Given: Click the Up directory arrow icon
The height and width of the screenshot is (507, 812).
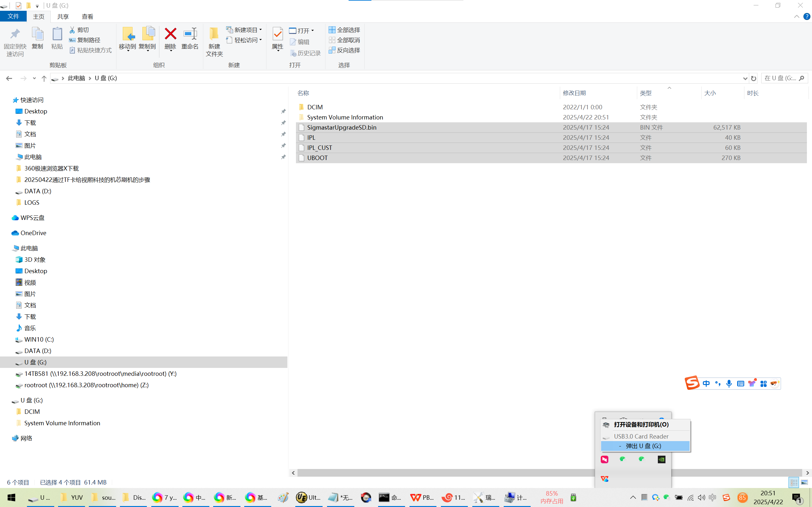Looking at the screenshot, I should pyautogui.click(x=44, y=78).
